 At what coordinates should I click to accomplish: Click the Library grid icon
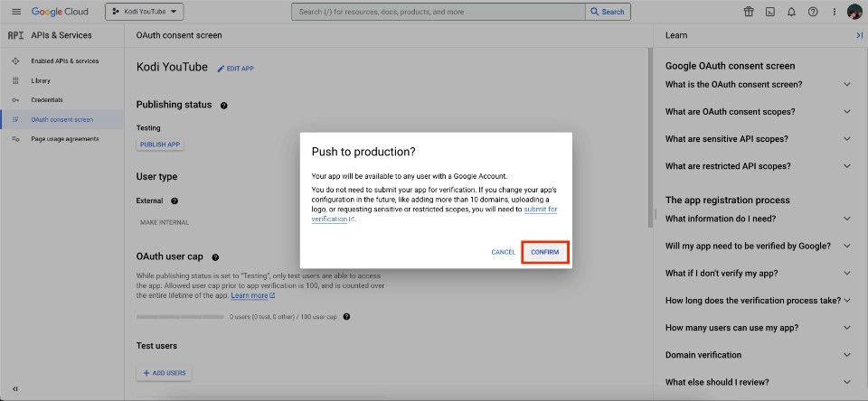[15, 80]
